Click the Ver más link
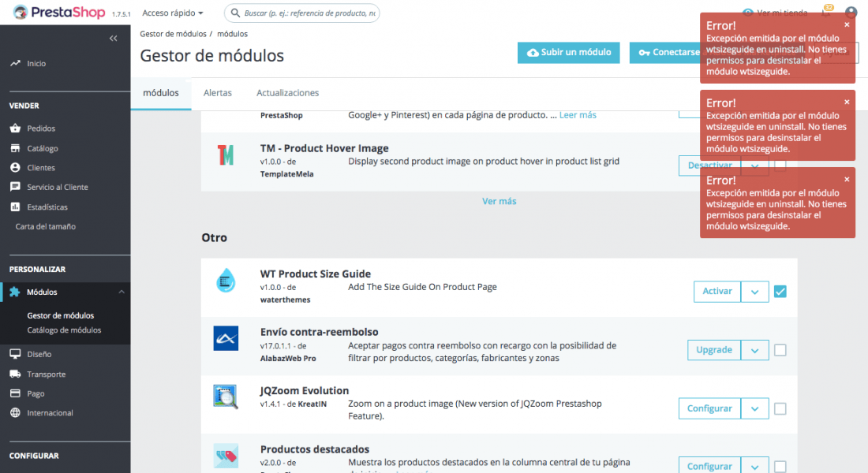This screenshot has width=868, height=473. 499,201
